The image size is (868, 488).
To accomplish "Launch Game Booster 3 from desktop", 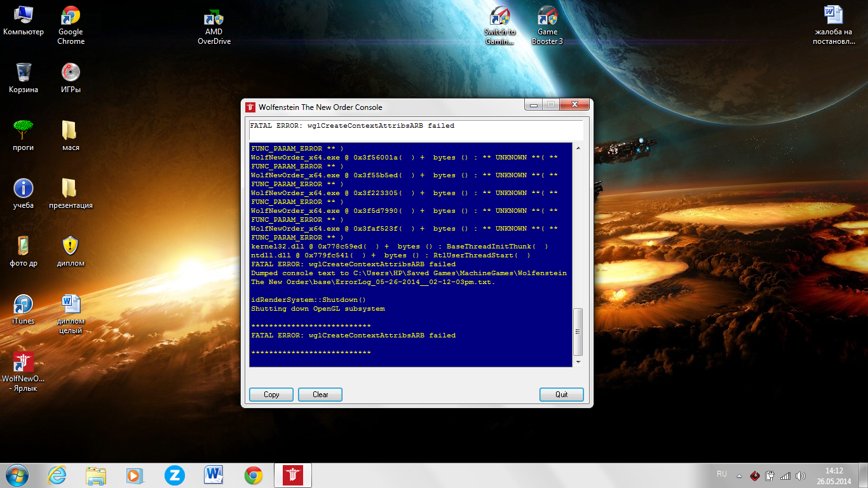I will tap(547, 18).
